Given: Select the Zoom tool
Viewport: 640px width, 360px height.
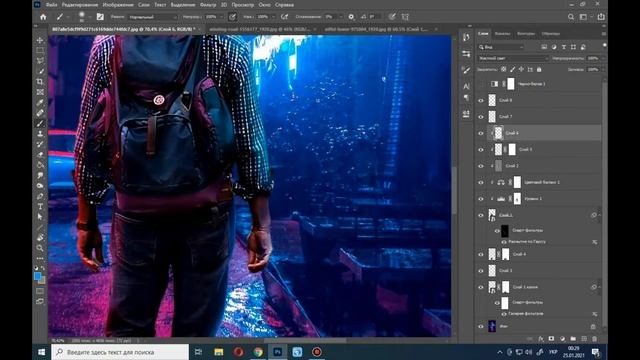Looking at the screenshot, I should tap(40, 248).
